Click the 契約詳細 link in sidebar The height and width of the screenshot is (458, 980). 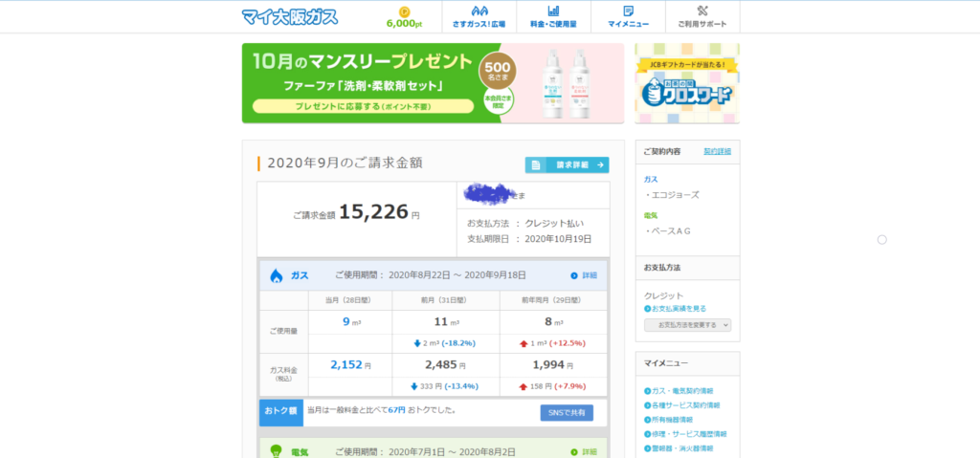point(717,151)
